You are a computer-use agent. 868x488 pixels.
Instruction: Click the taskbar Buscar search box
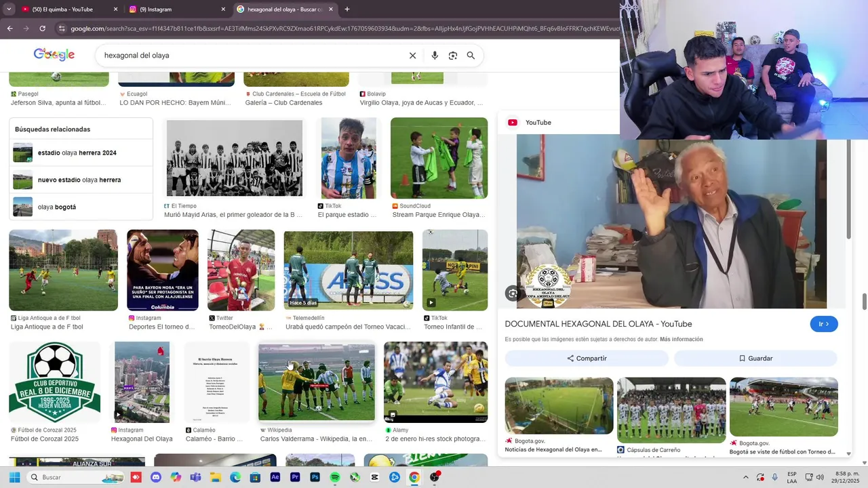click(x=75, y=477)
